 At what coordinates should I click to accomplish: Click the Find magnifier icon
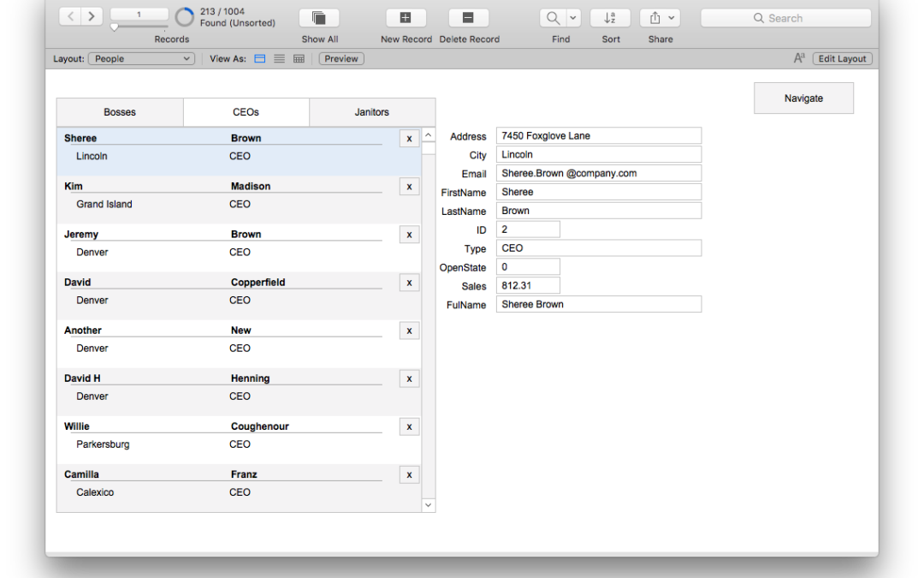(554, 18)
